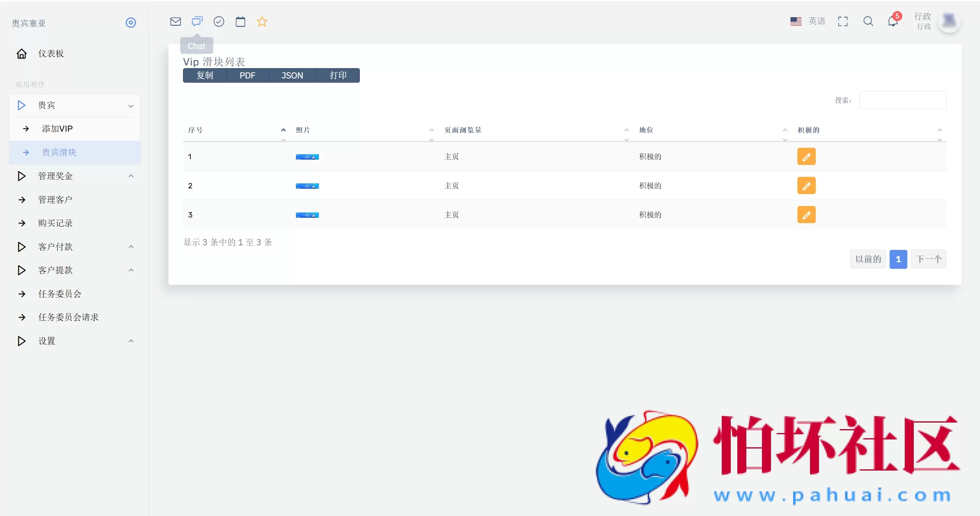Click the checkmark to-do icon
This screenshot has height=516, width=980.
click(219, 21)
